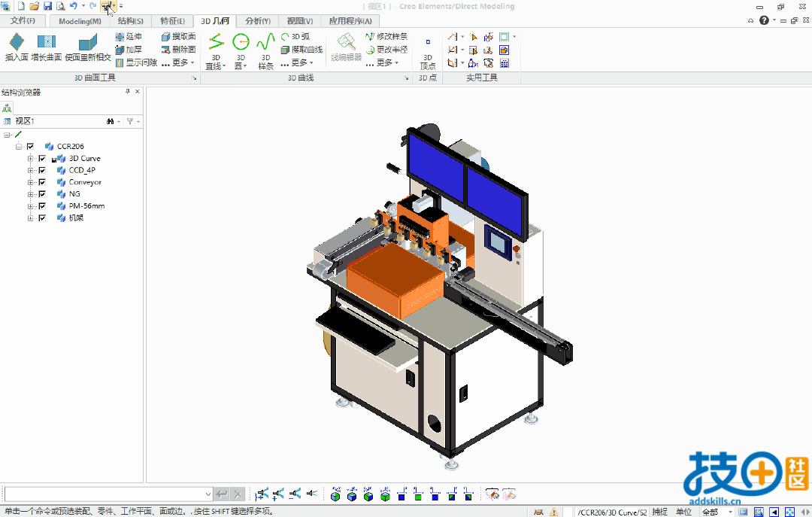Select the 3D 样条 spline tool
This screenshot has width=812, height=517.
point(265,51)
